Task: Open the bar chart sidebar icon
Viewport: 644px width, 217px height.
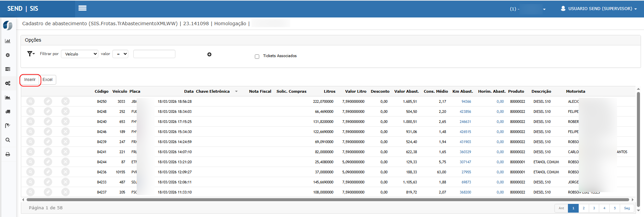Action: pos(8,41)
